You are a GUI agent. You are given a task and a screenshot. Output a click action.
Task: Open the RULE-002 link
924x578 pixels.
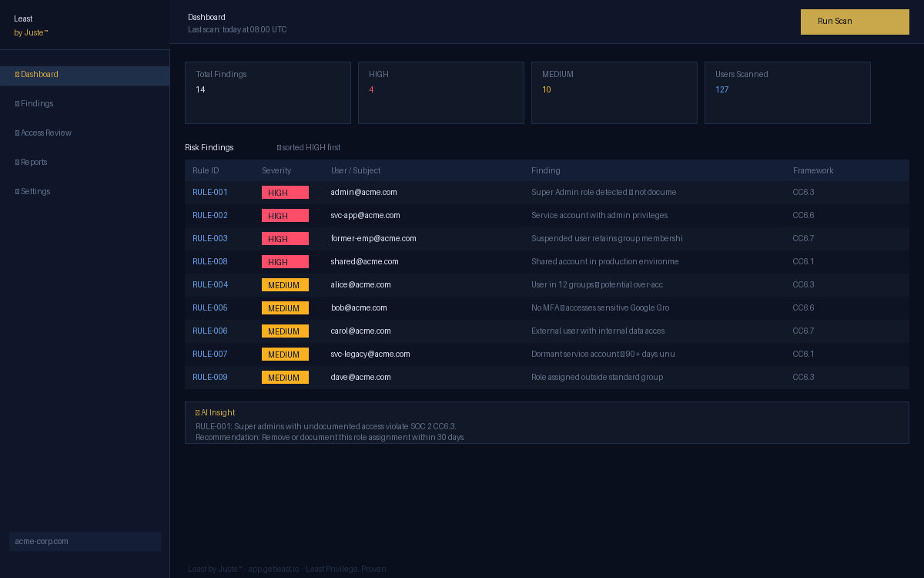(210, 215)
